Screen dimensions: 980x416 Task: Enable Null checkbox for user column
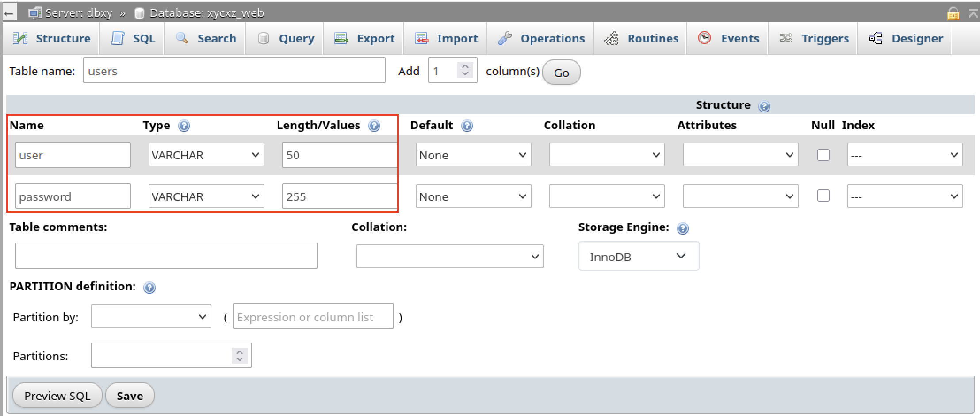(823, 155)
